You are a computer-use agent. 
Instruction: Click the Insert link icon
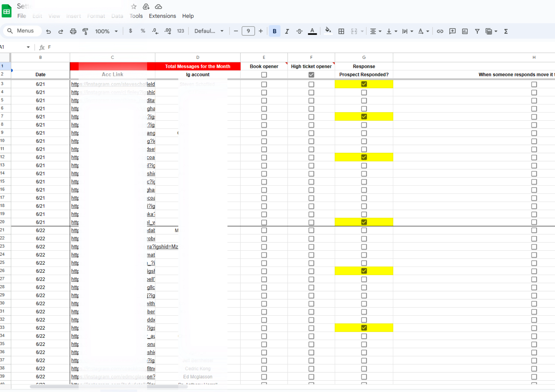click(440, 31)
